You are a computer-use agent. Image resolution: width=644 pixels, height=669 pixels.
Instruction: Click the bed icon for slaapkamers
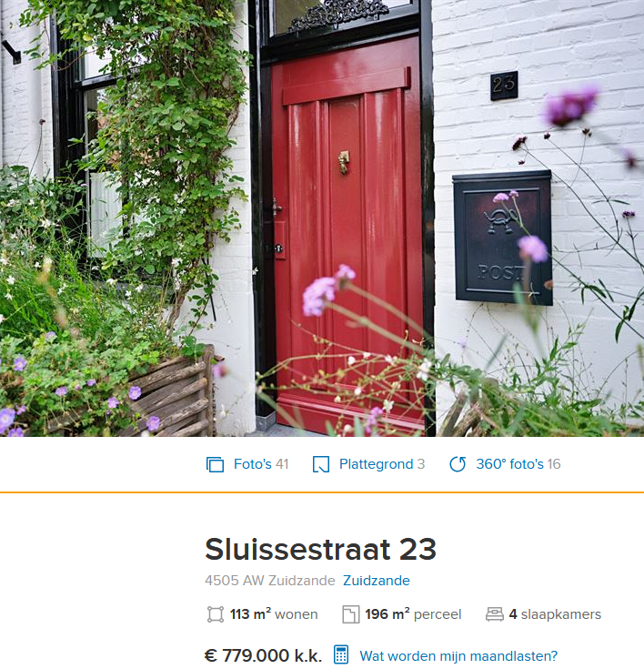pos(495,614)
